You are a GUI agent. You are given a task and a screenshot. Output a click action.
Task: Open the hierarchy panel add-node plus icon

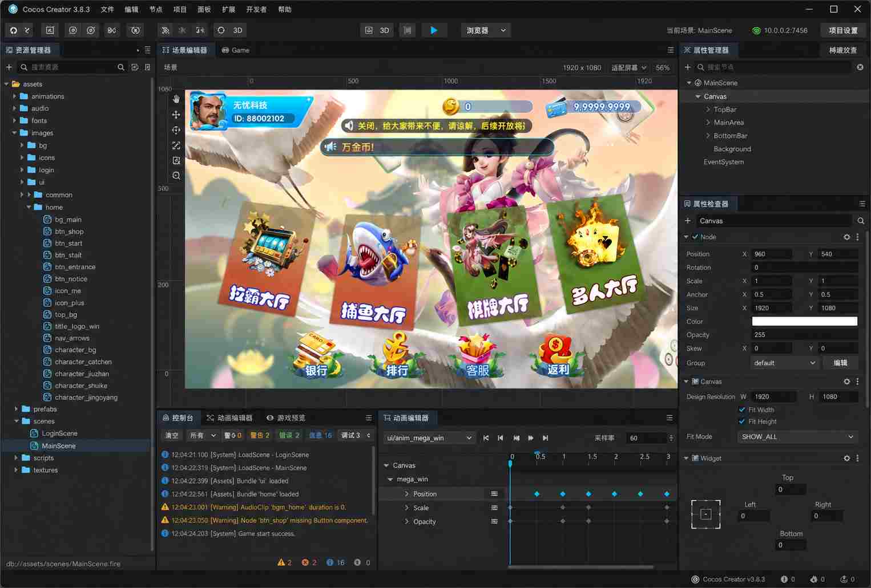pyautogui.click(x=687, y=67)
